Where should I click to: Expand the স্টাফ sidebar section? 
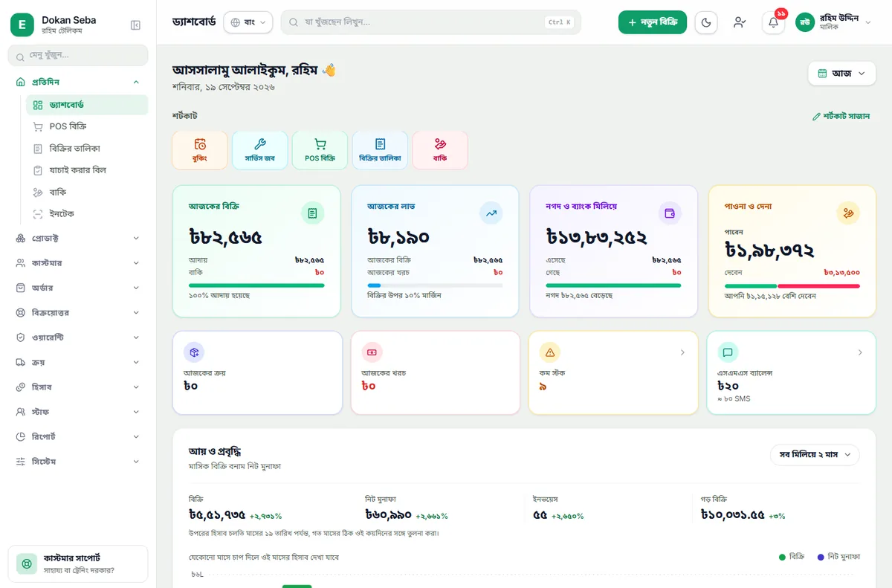[x=78, y=412]
